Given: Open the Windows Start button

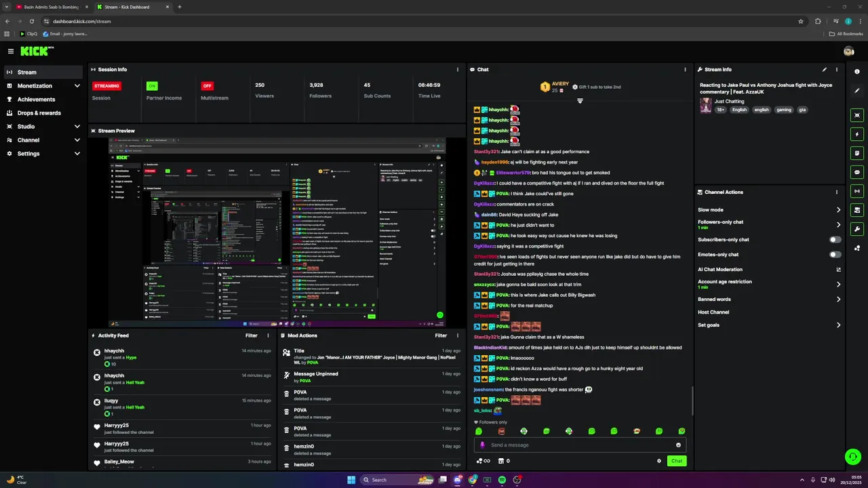Looking at the screenshot, I should (x=351, y=480).
